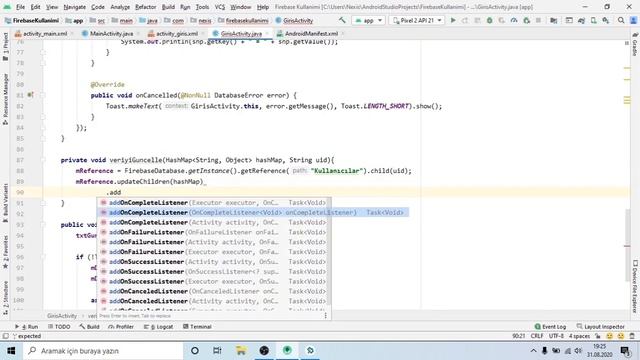
Task: Click the Cortana circle icon on taskbar
Action: [x=195, y=351]
